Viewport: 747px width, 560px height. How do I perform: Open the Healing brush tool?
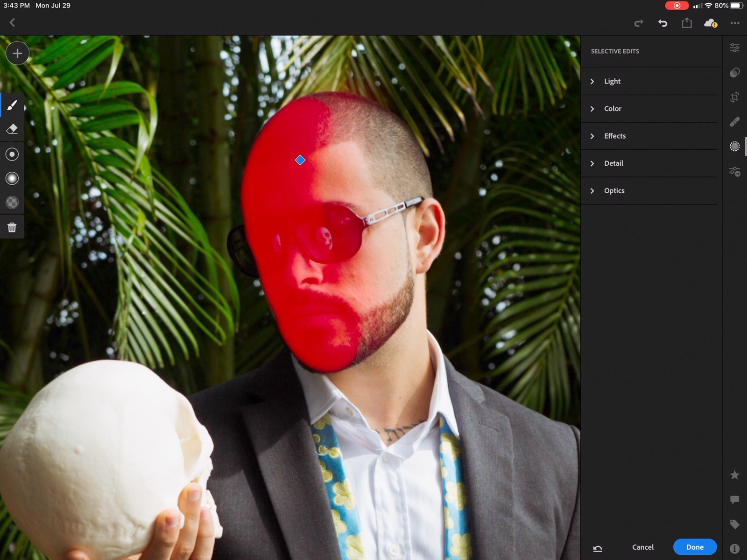point(734,122)
